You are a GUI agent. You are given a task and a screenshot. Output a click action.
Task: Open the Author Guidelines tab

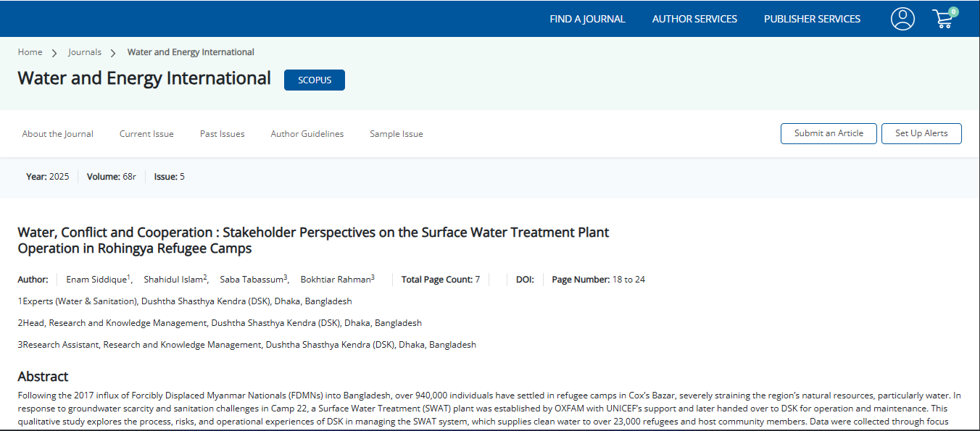pos(307,133)
